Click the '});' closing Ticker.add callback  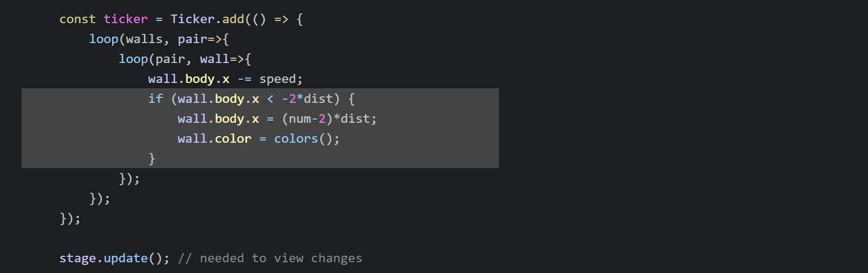(x=70, y=219)
